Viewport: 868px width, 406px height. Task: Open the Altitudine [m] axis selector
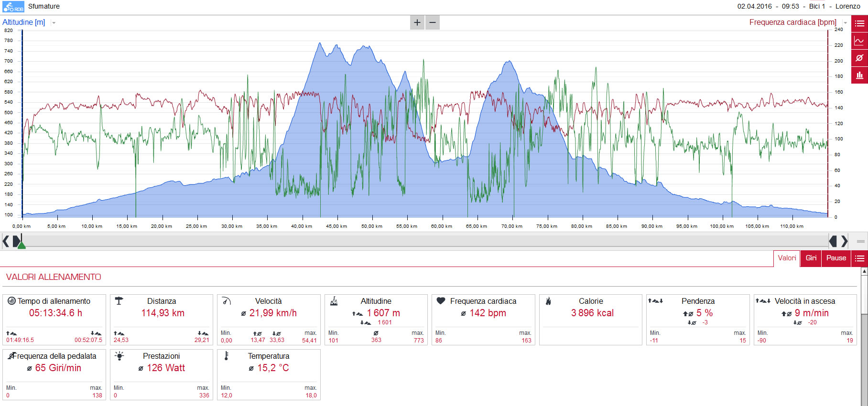24,22
